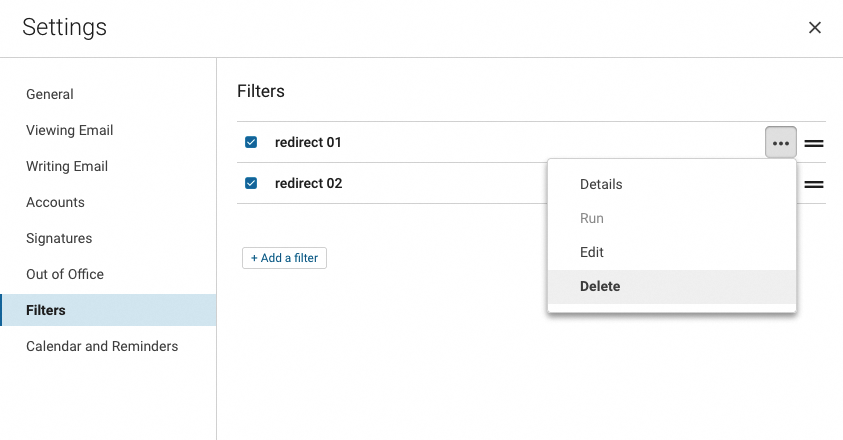
Task: Close the Settings dialog
Action: coord(815,28)
